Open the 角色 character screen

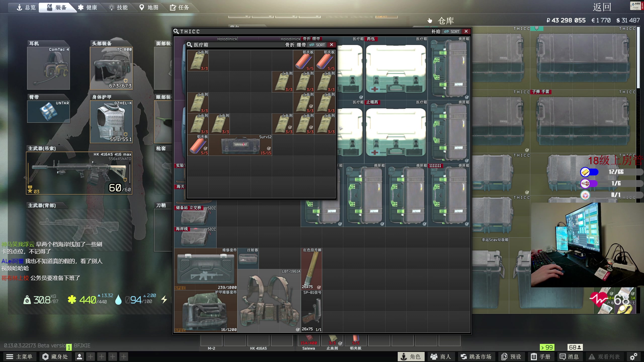pos(411,357)
